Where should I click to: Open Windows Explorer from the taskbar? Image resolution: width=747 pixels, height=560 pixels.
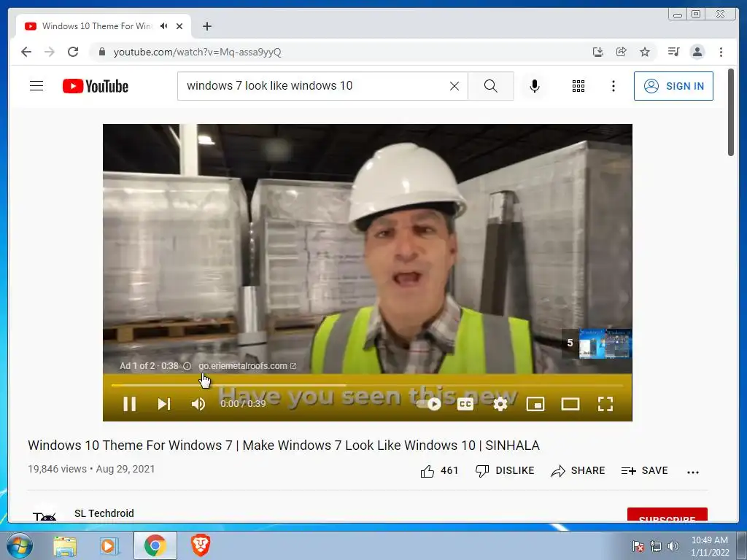click(x=65, y=545)
